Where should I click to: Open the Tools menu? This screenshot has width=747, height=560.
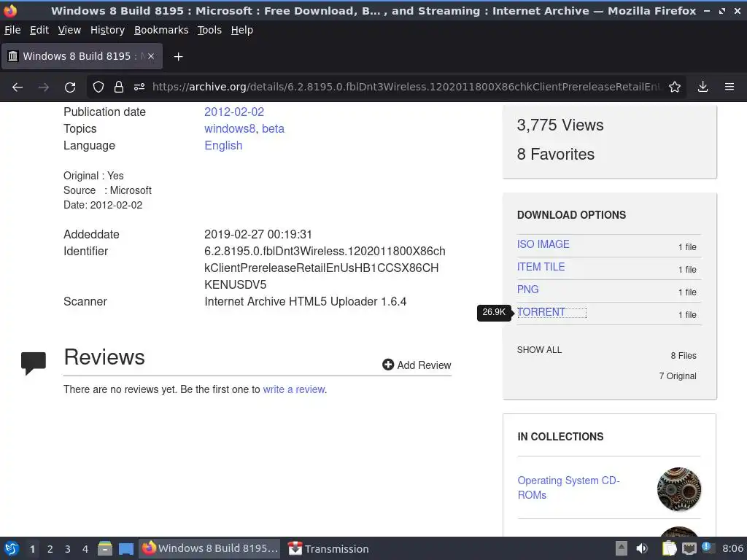click(x=209, y=30)
